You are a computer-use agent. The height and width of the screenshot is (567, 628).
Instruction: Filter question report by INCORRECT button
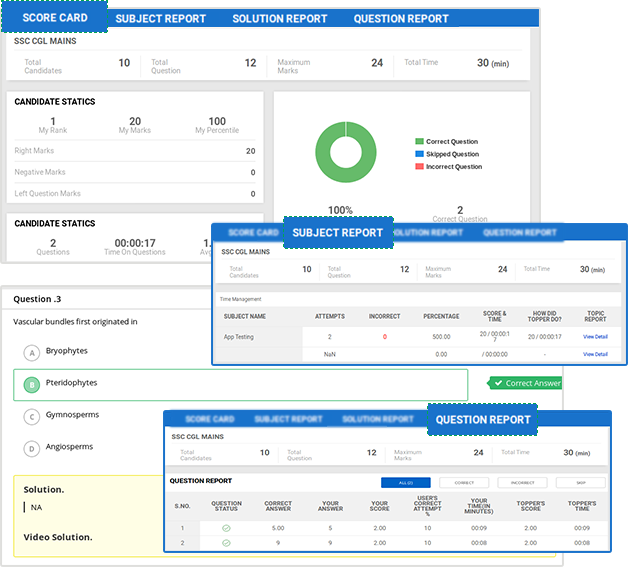point(522,483)
